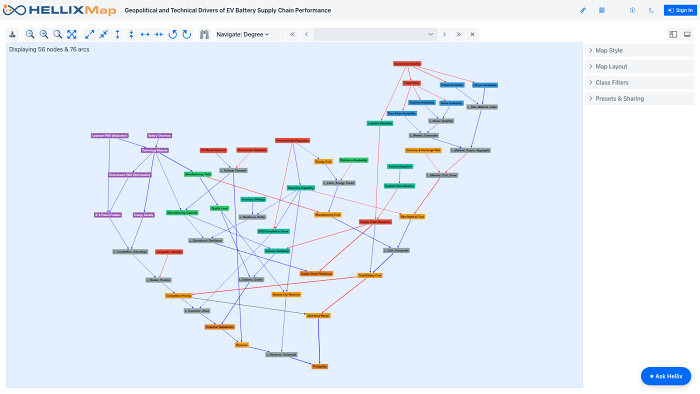This screenshot has height=394, width=700.
Task: Open the binoculars search tool
Action: [x=204, y=34]
